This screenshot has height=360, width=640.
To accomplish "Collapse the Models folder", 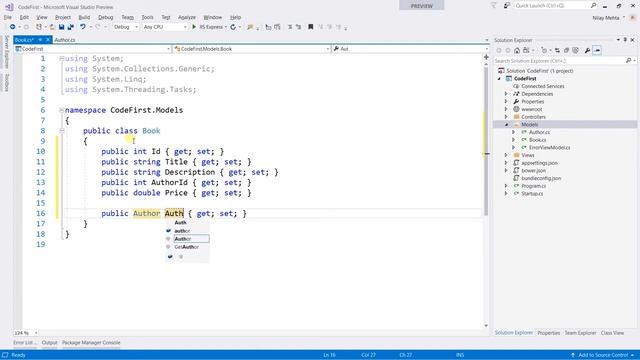I will [506, 124].
